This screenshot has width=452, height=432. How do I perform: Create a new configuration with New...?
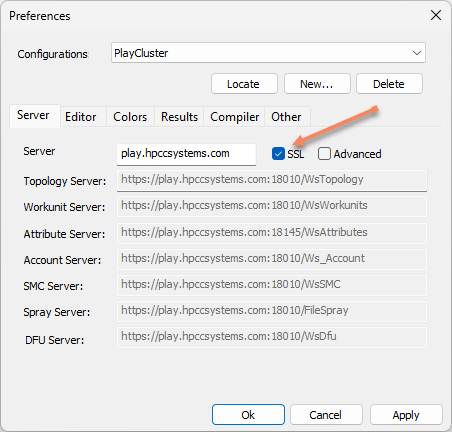point(317,84)
